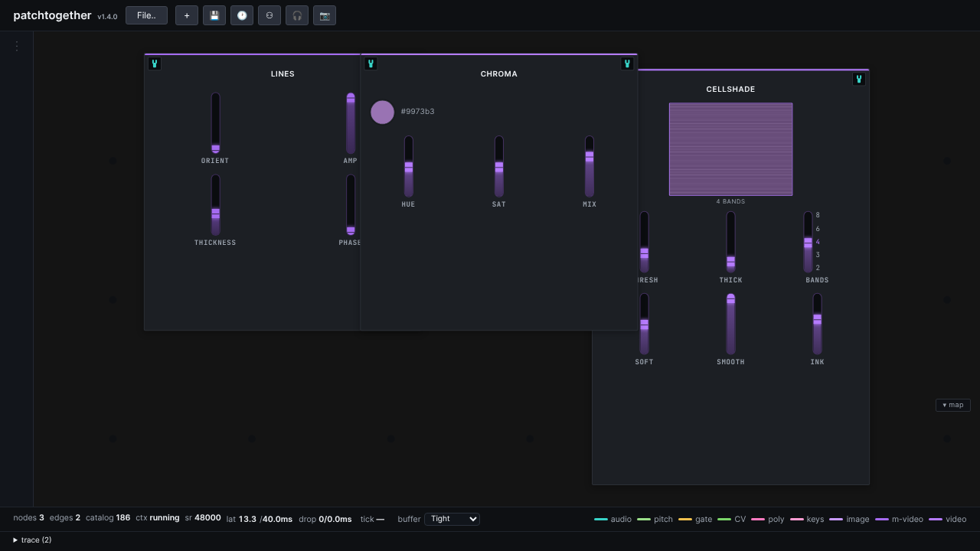Click the CV legend entry
This screenshot has height=551, width=980.
[732, 520]
